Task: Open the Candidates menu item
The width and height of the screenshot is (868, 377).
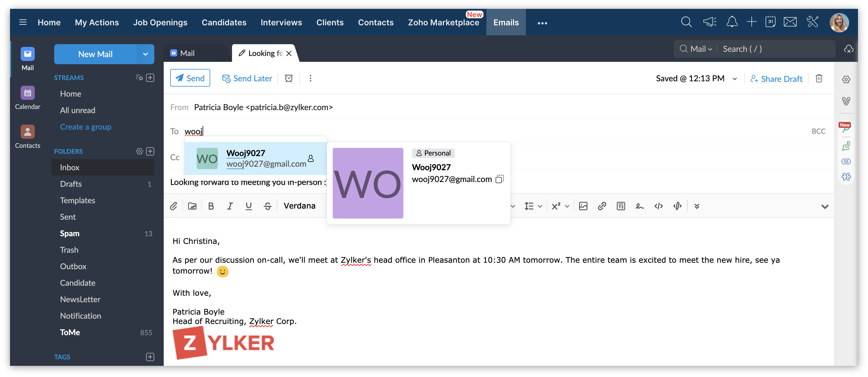Action: coord(224,22)
